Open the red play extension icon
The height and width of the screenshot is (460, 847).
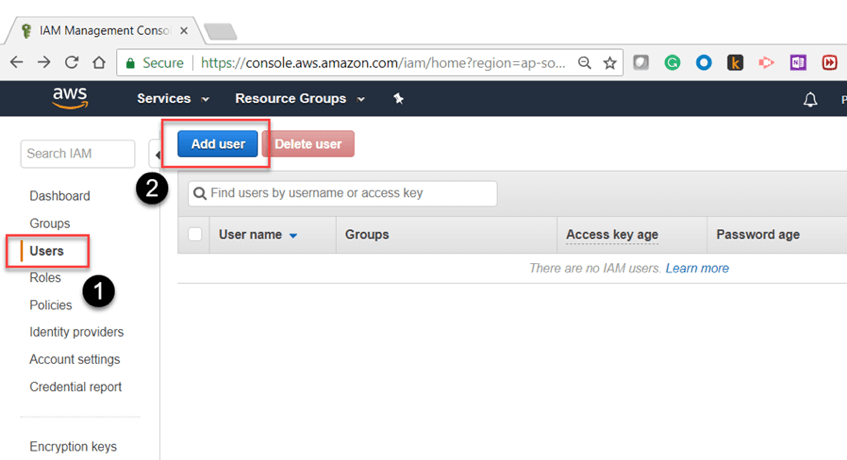pyautogui.click(x=830, y=63)
